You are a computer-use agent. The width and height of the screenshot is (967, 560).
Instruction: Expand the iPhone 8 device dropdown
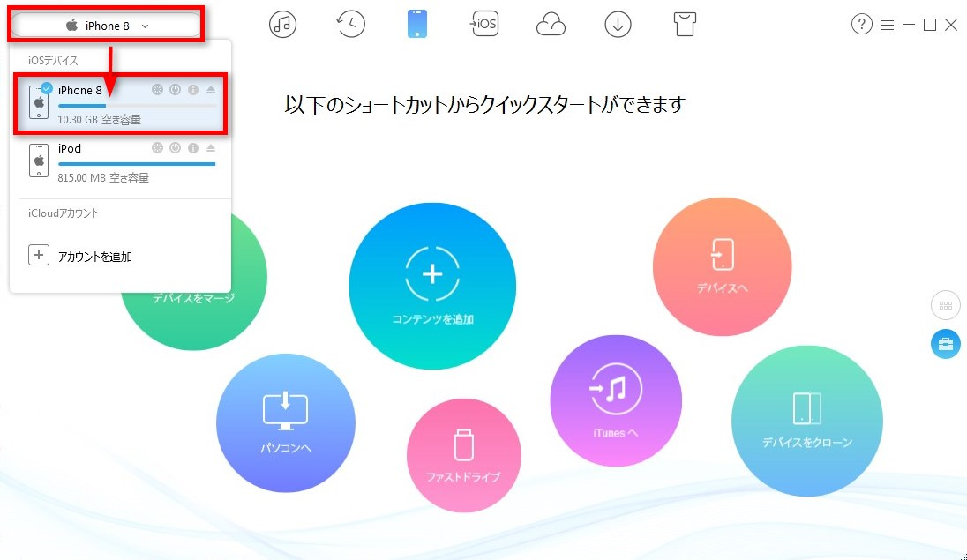point(107,26)
